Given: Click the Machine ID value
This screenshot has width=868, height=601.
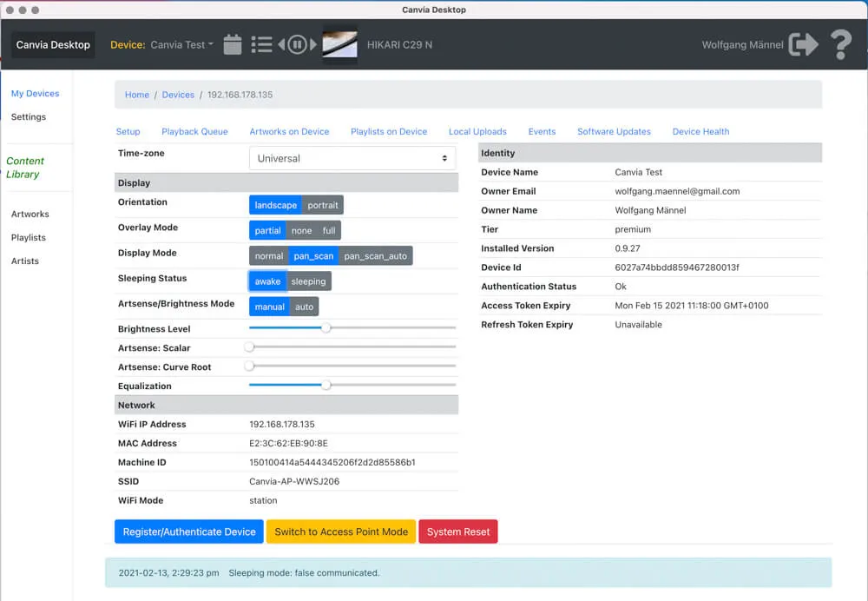Looking at the screenshot, I should [x=332, y=463].
